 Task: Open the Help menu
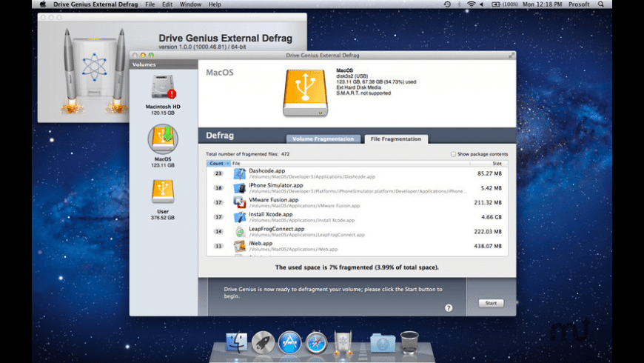[x=215, y=4]
